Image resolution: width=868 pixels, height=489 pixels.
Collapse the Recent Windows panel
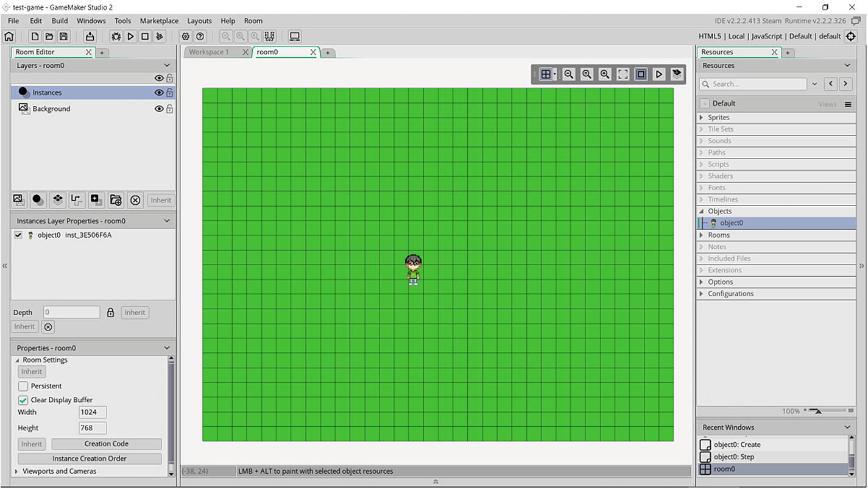tap(847, 427)
